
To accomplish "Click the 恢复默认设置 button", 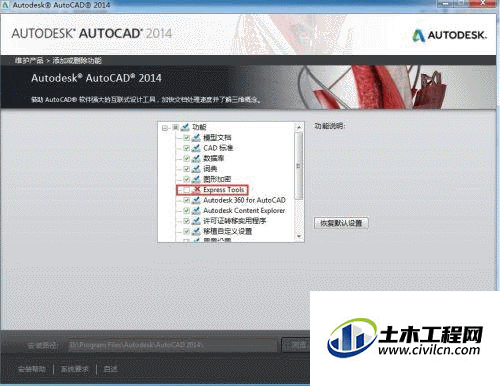I will click(x=341, y=223).
